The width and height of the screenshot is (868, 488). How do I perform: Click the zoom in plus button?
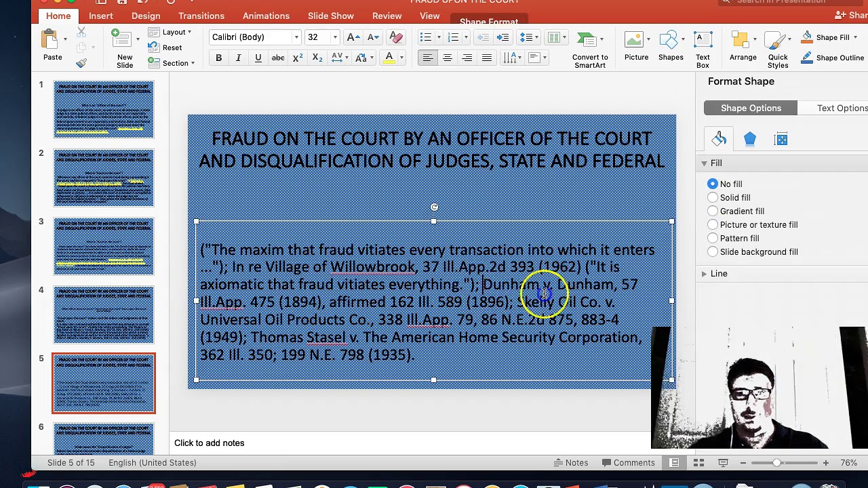coord(825,462)
